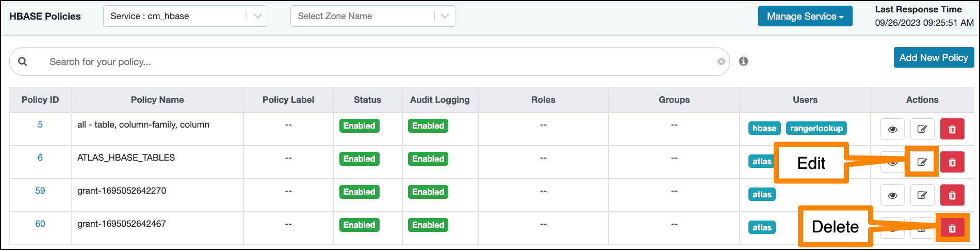
Task: View policy 59 details with the eye icon
Action: (x=892, y=195)
